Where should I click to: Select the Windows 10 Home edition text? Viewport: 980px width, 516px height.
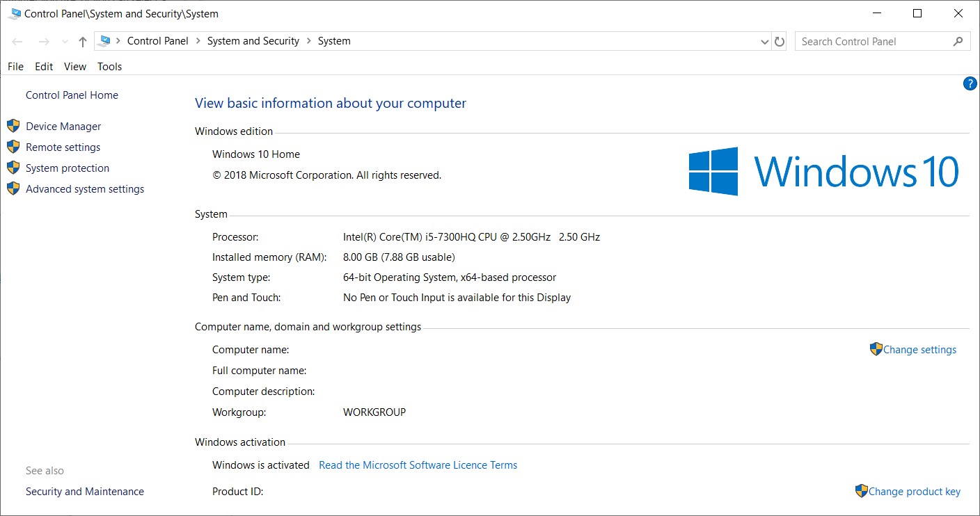(x=256, y=154)
